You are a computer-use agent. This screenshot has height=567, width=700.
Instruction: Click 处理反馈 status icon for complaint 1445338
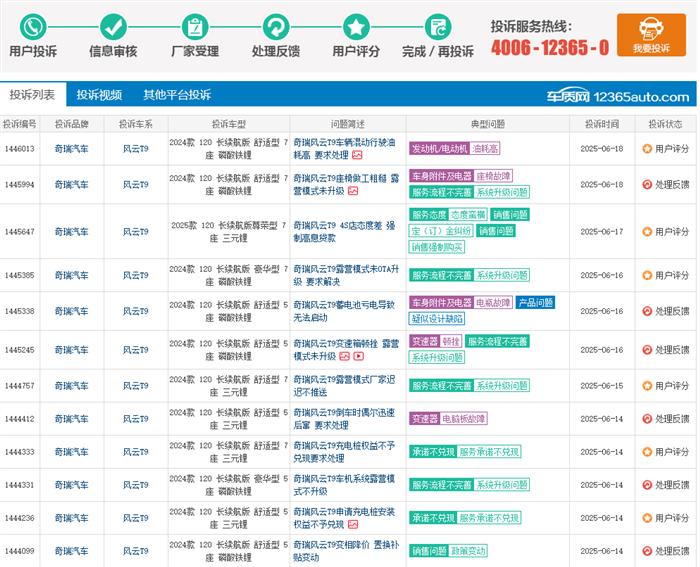click(647, 311)
